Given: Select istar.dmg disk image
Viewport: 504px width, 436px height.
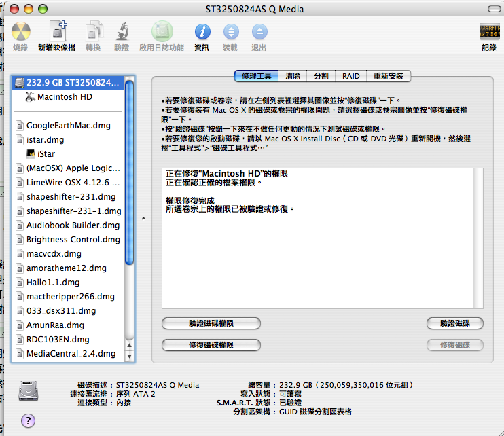Looking at the screenshot, I should [x=68, y=140].
